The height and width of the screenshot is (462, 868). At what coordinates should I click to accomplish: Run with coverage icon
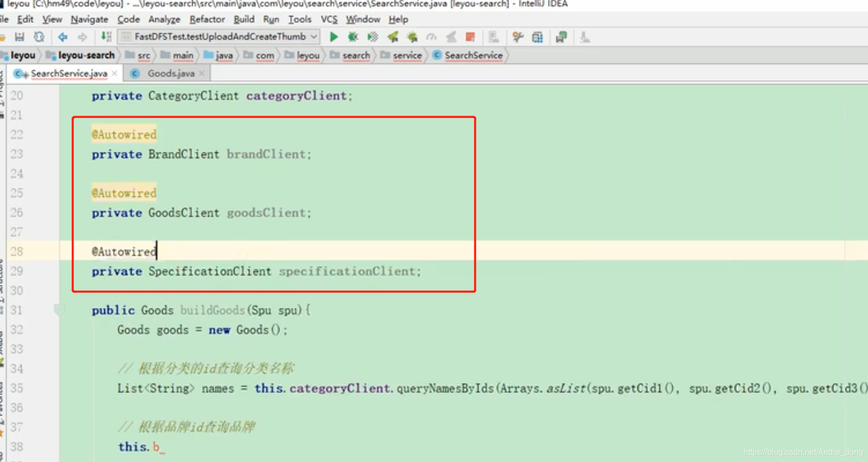(373, 37)
